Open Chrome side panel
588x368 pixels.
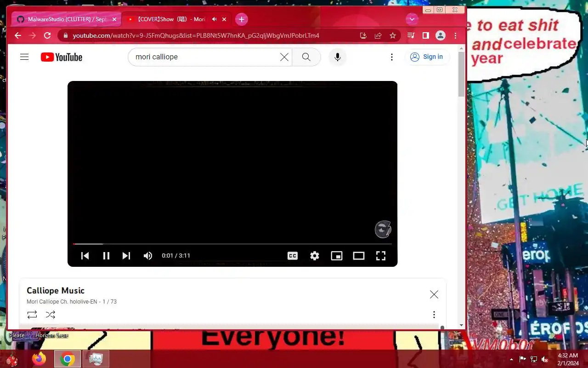[426, 35]
